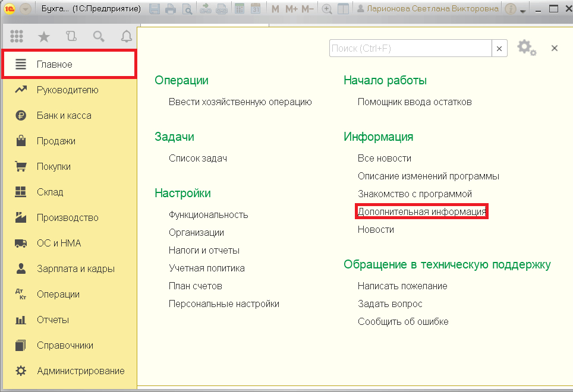
Task: Click Ввести хозяйственную операцию link
Action: [240, 102]
